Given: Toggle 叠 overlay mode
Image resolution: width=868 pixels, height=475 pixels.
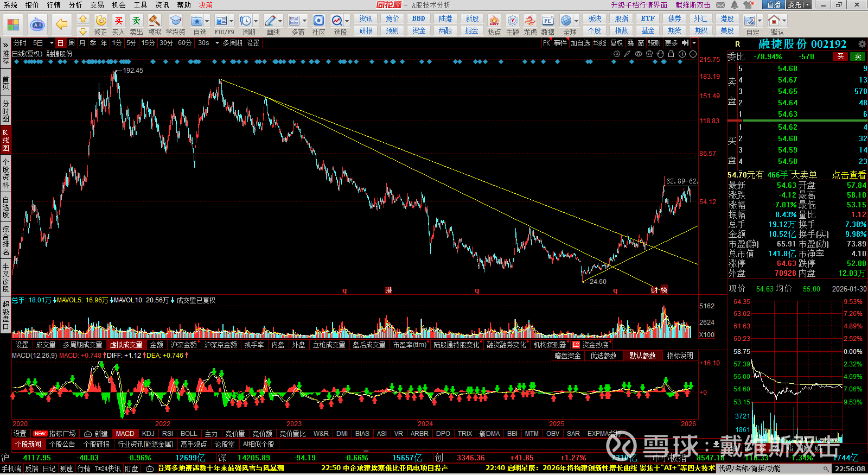Looking at the screenshot, I should [x=630, y=43].
